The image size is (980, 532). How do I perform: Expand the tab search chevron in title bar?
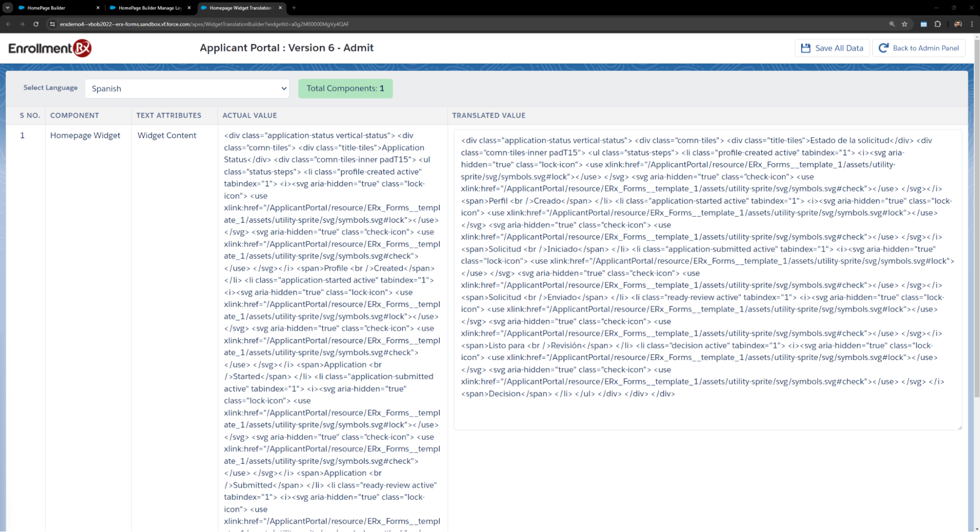[x=7, y=8]
